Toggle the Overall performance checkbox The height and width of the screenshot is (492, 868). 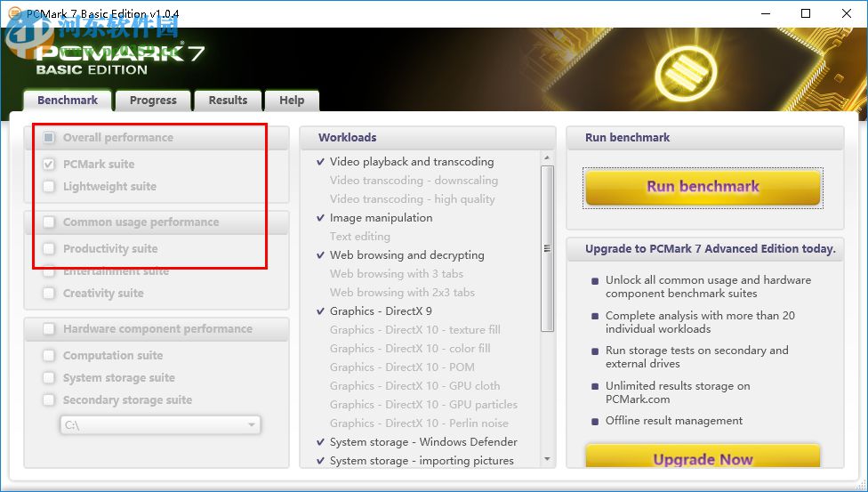coord(49,137)
